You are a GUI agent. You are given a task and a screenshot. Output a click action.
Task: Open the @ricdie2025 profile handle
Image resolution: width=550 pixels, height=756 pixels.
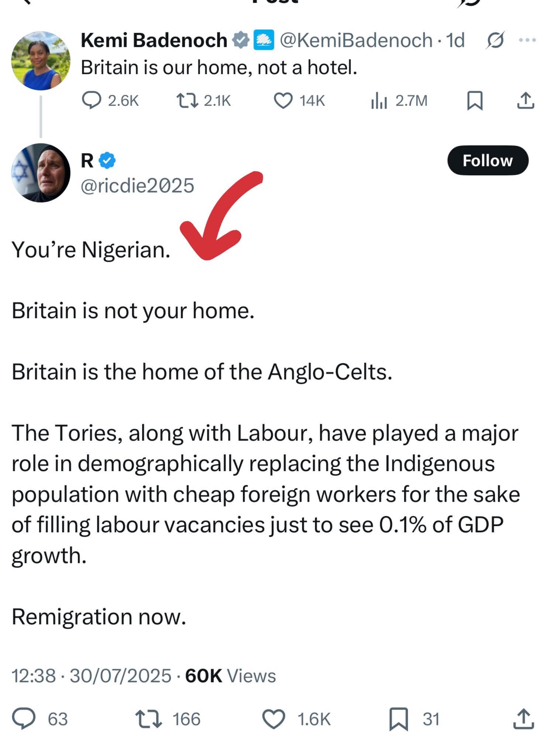137,185
